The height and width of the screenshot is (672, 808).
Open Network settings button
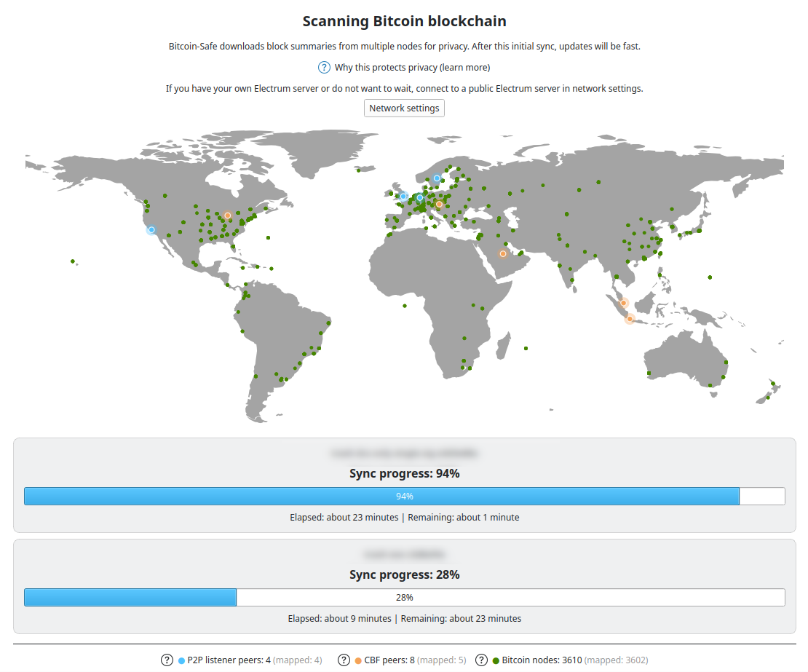click(x=404, y=108)
